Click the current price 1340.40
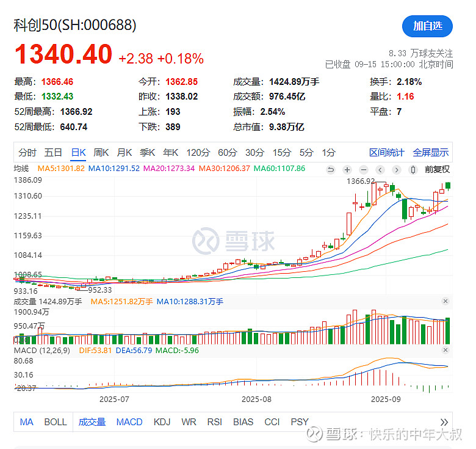 [63, 54]
